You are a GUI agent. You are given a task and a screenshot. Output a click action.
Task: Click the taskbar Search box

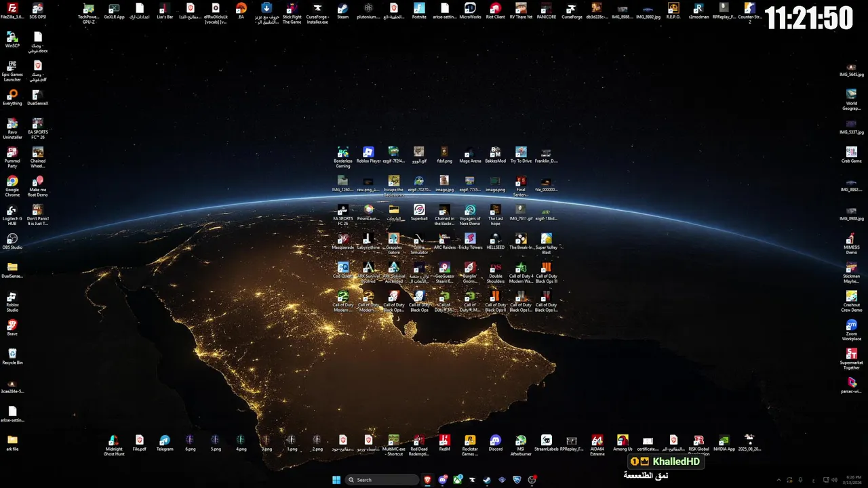coord(382,480)
